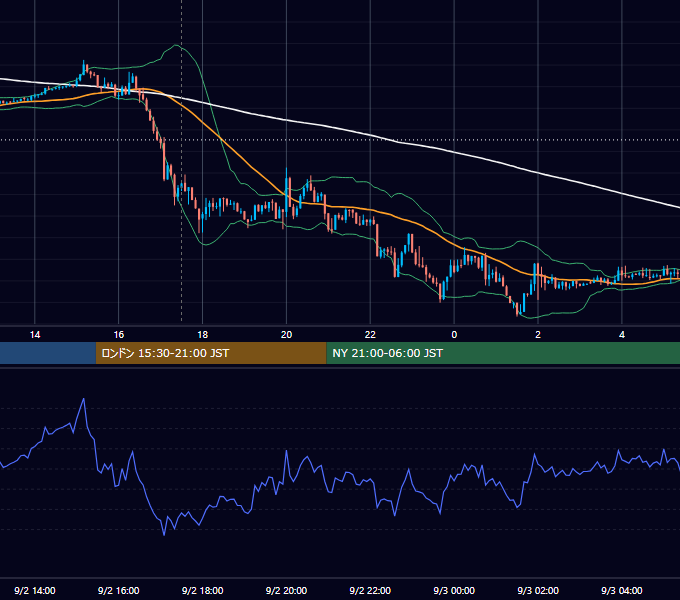
Task: Click the 18 hour label on price chart axis
Action: click(203, 335)
